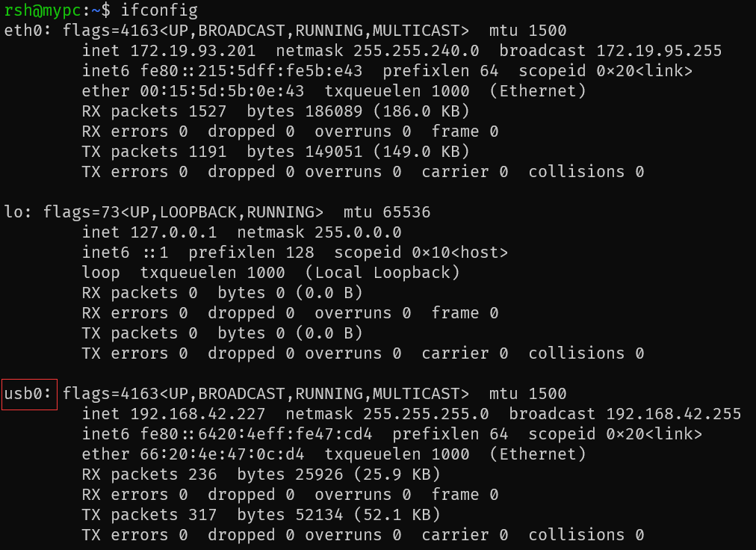Click the broadcast address 192.168.42.255
756x550 pixels.
[x=673, y=414]
